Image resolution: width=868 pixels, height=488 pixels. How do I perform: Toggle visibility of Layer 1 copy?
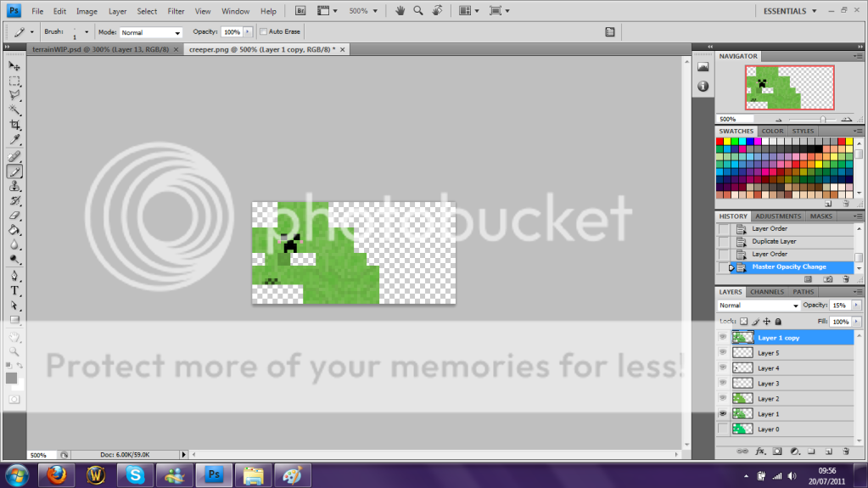click(723, 337)
